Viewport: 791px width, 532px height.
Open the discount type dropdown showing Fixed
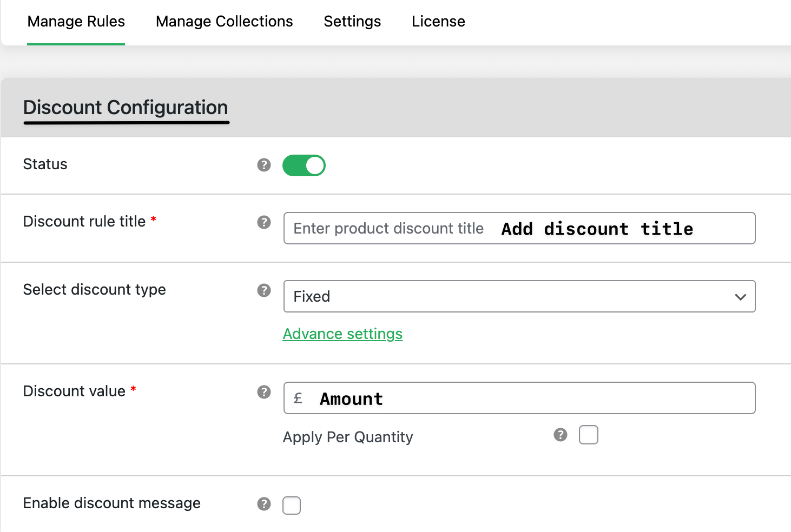pos(519,296)
